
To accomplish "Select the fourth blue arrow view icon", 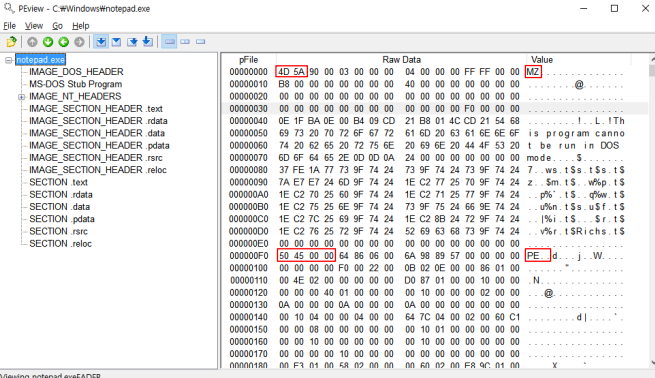I will (147, 42).
